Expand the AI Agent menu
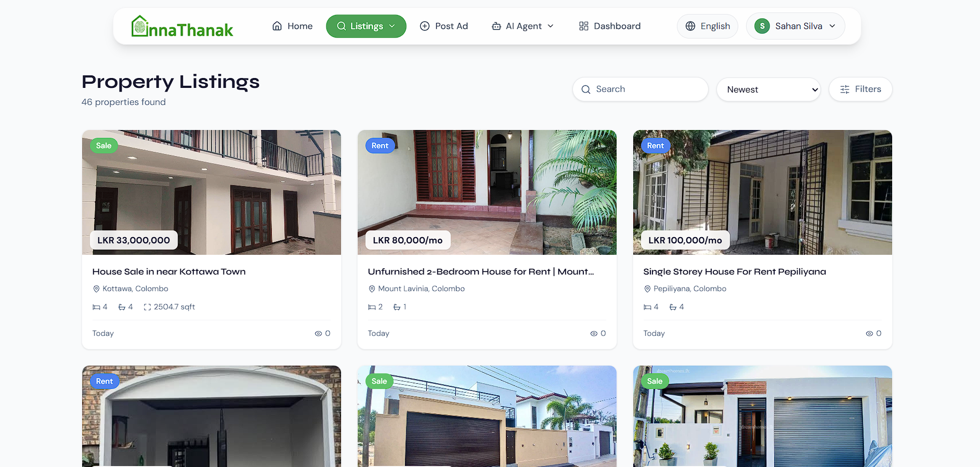The height and width of the screenshot is (467, 980). pos(522,26)
